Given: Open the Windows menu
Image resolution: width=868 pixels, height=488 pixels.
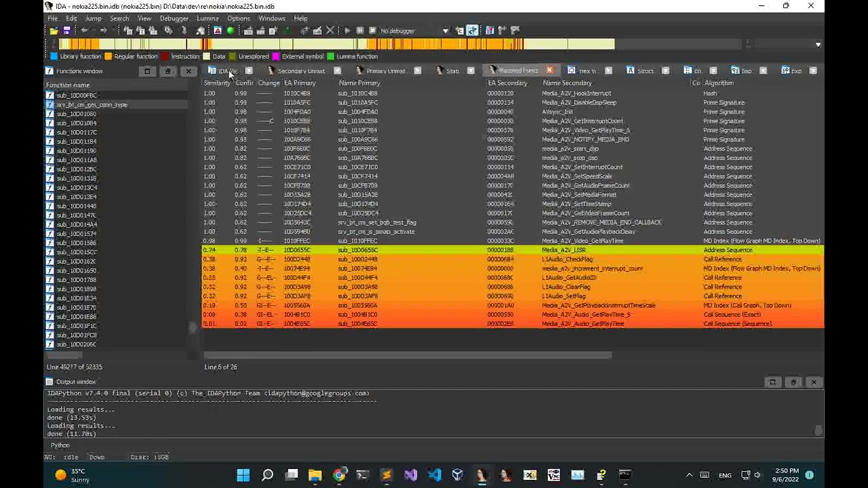Looking at the screenshot, I should (272, 18).
